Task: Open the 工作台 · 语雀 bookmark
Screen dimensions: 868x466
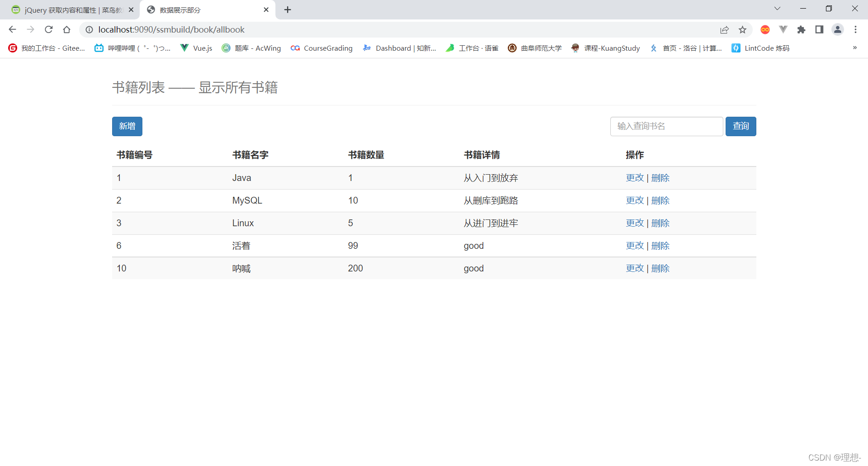Action: click(472, 48)
